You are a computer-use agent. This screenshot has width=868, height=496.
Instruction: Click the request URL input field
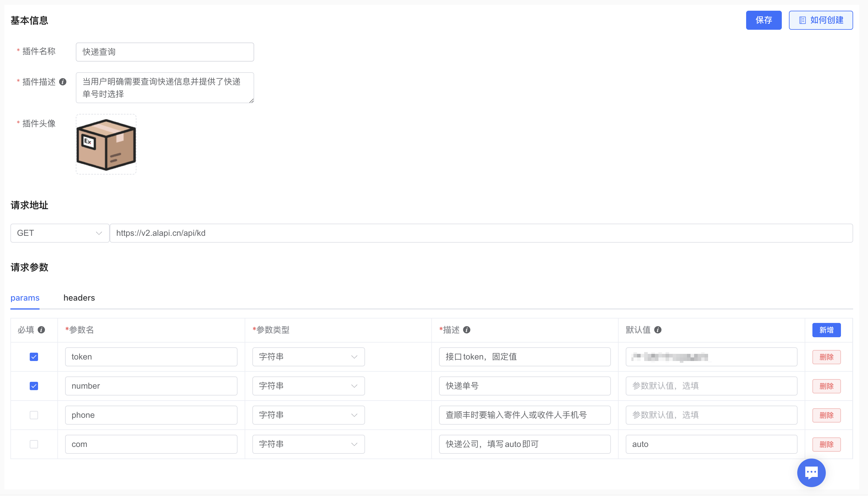point(481,233)
